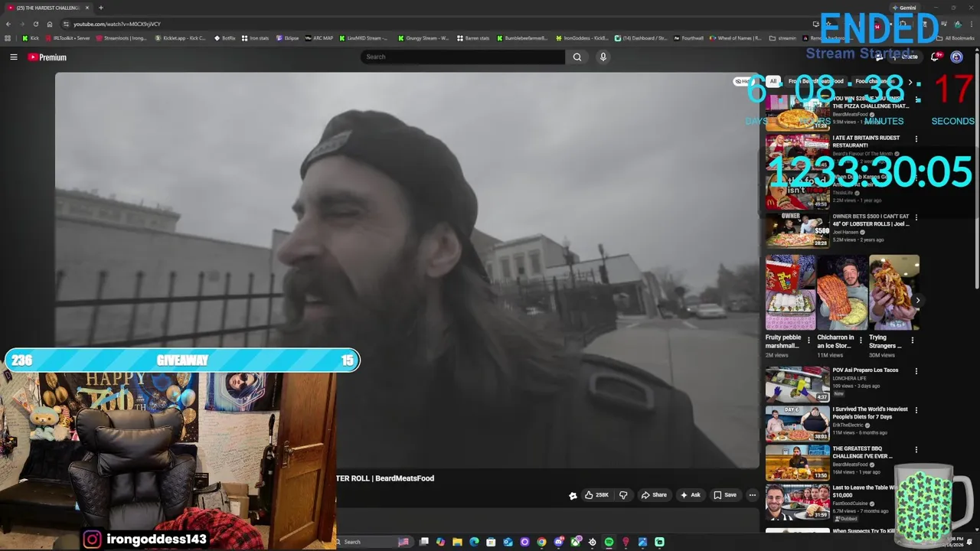
Task: Reload the page with refresh icon
Action: tap(35, 24)
